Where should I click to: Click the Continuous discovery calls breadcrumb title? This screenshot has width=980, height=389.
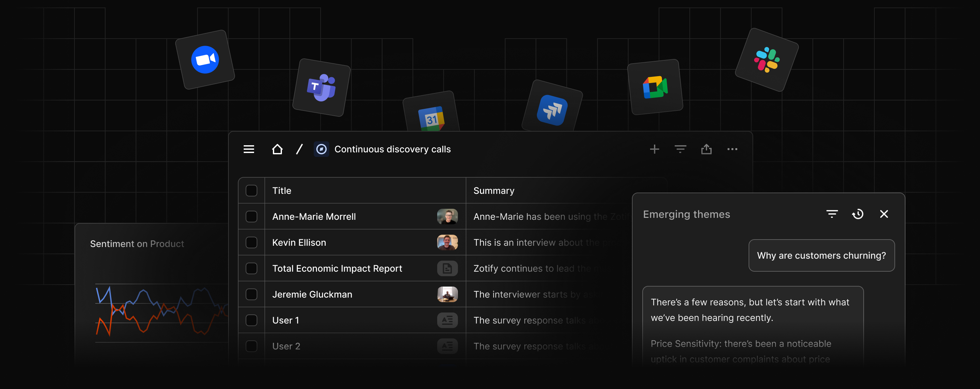pos(392,149)
